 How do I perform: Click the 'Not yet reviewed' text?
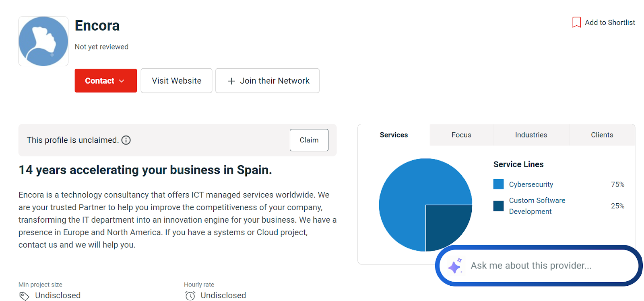coord(101,47)
